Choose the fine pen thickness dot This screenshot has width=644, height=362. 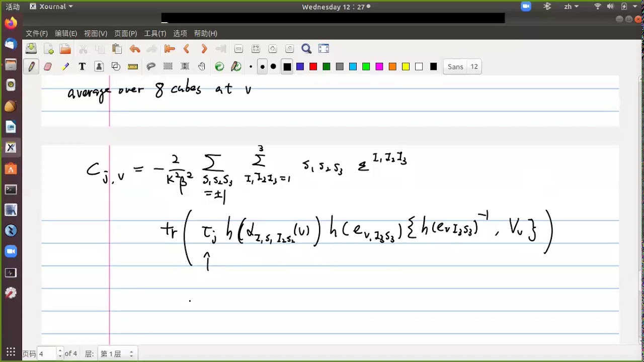251,66
